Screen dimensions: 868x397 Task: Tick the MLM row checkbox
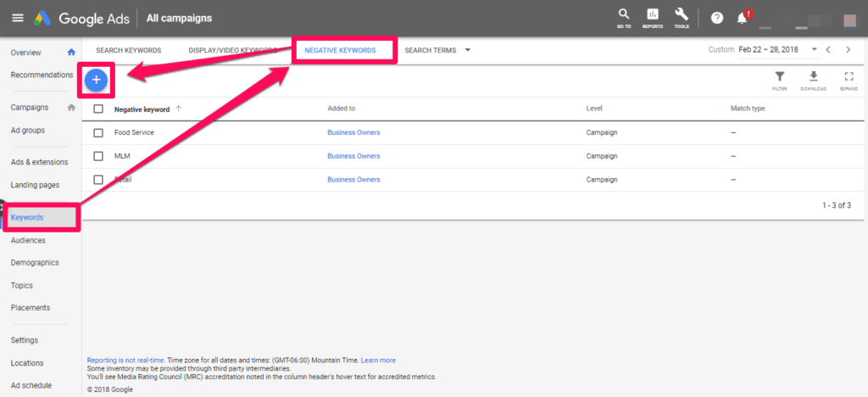click(98, 156)
